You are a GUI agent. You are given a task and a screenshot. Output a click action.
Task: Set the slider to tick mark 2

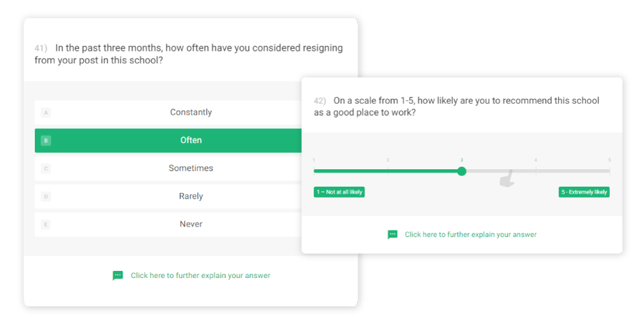[388, 171]
